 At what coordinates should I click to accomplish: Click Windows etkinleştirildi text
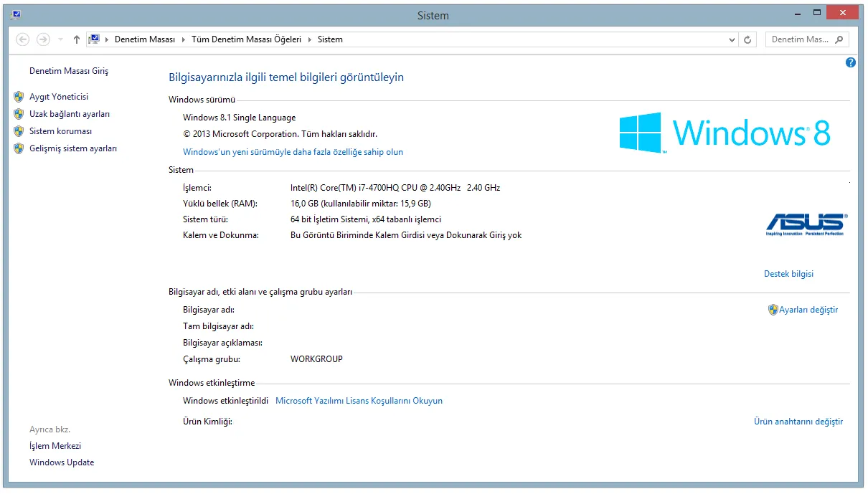coord(225,401)
